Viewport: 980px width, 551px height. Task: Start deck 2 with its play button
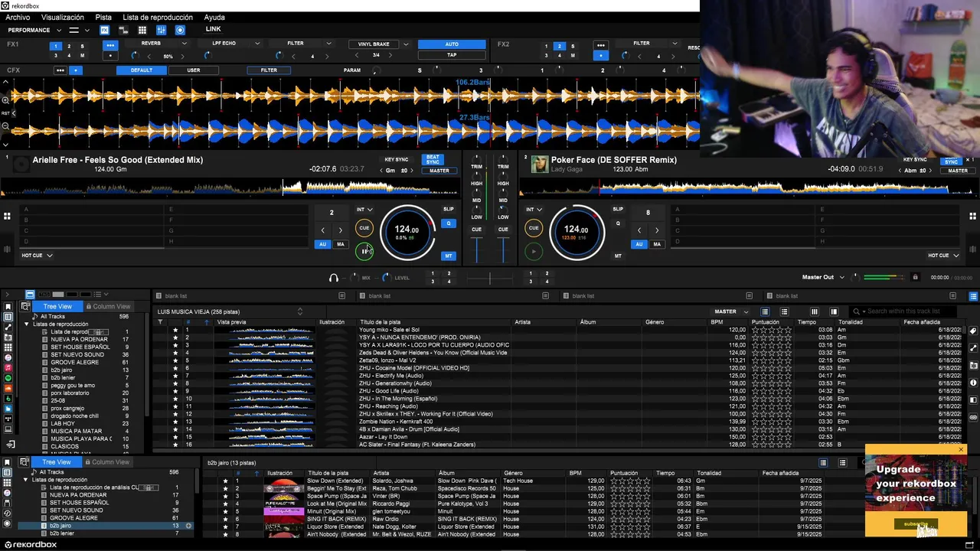534,251
